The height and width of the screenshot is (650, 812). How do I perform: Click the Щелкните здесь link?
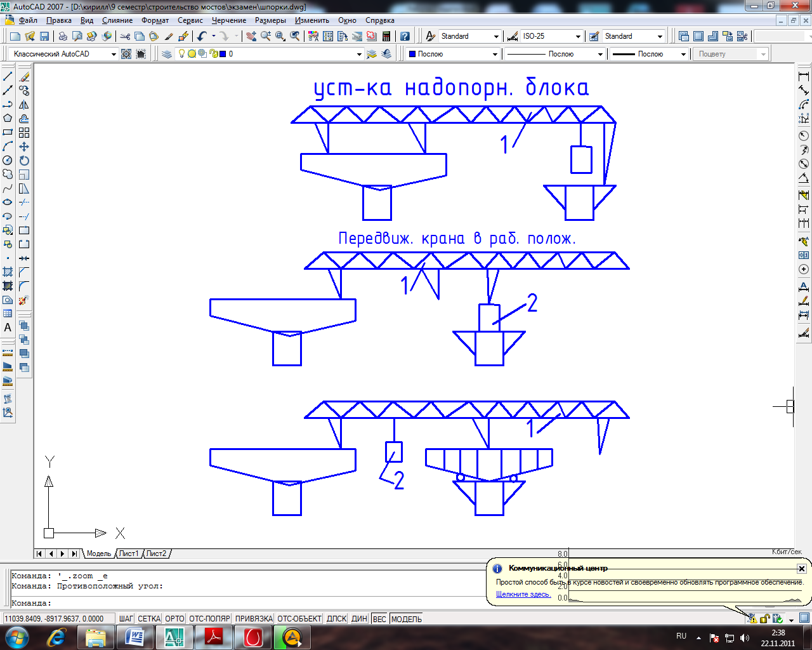click(523, 594)
